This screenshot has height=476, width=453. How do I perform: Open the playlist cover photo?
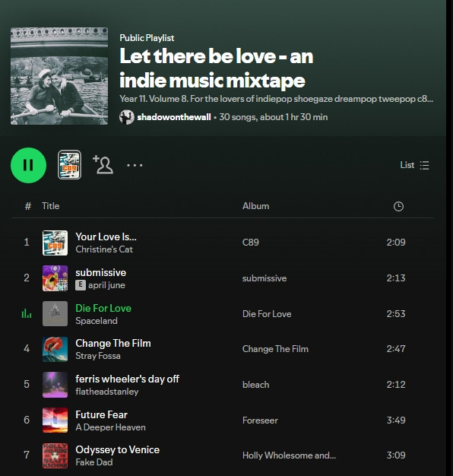click(x=59, y=76)
